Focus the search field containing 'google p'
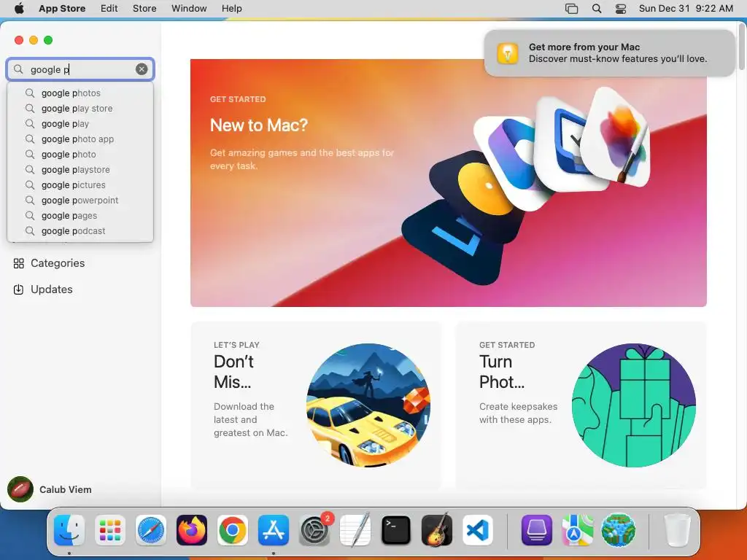The height and width of the screenshot is (560, 747). point(80,69)
